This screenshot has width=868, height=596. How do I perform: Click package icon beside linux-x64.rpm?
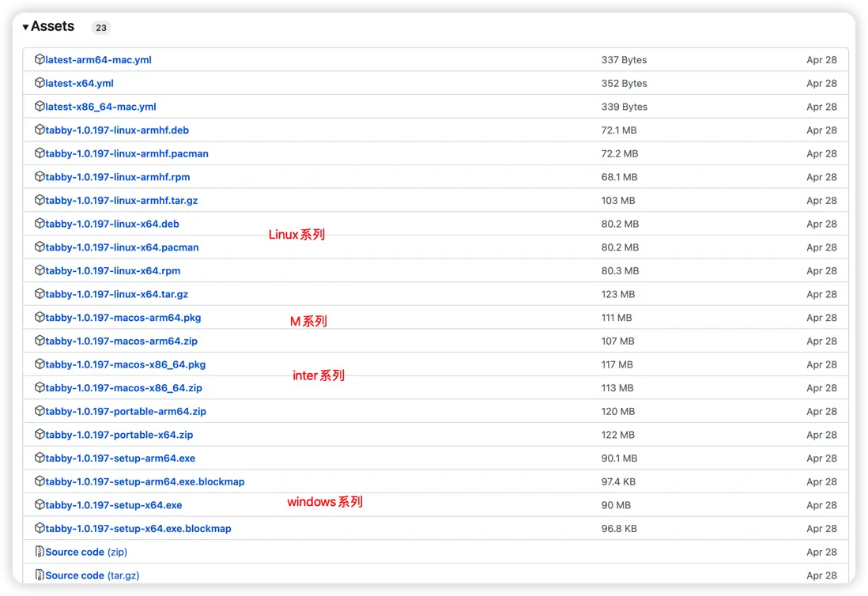tap(40, 270)
